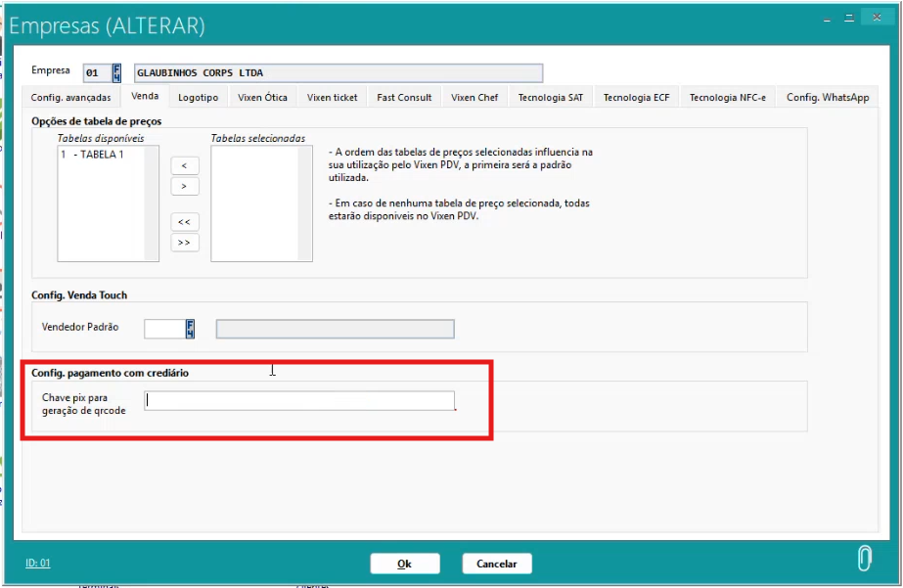The width and height of the screenshot is (903, 588).
Task: Switch to the Tecnologia SAT tab
Action: coord(550,98)
